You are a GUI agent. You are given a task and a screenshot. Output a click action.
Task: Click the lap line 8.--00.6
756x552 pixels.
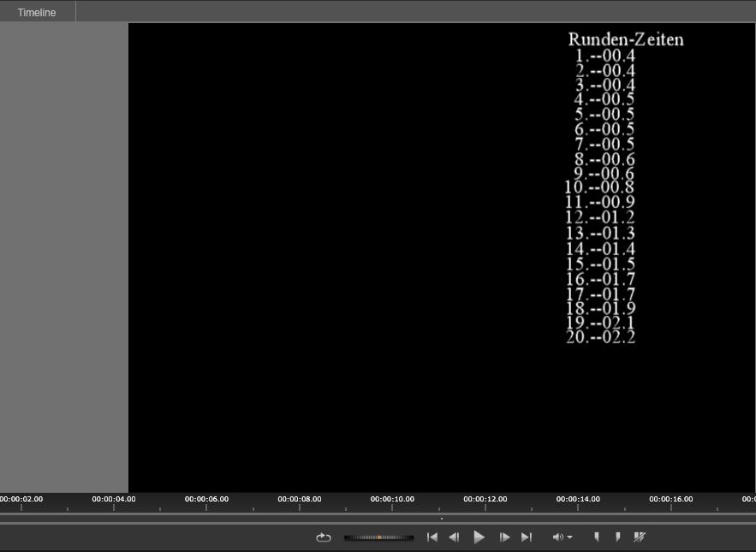604,159
